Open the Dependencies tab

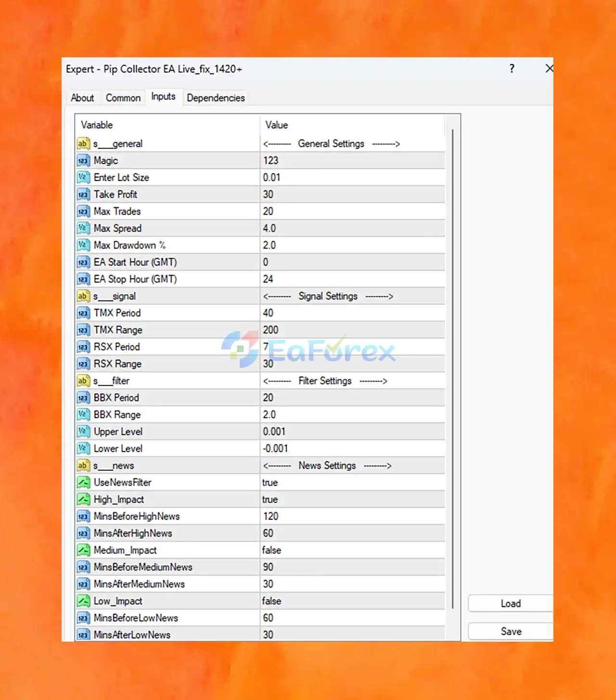click(216, 98)
